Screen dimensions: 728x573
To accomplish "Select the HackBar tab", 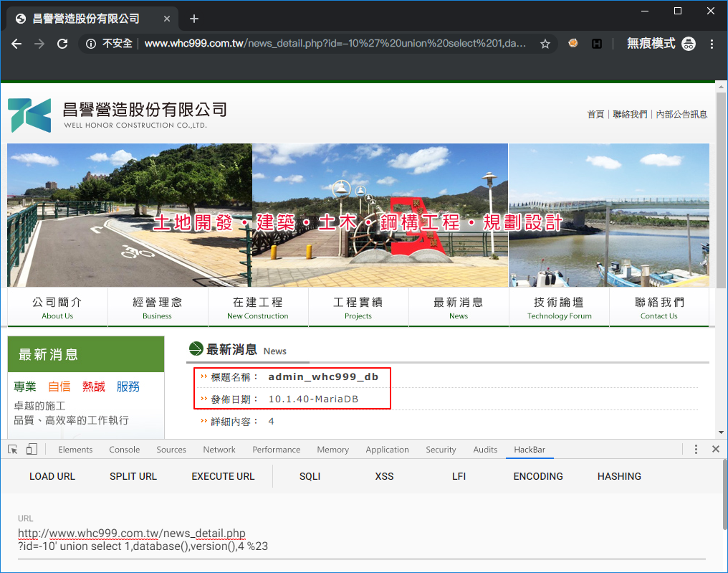I will click(x=530, y=450).
